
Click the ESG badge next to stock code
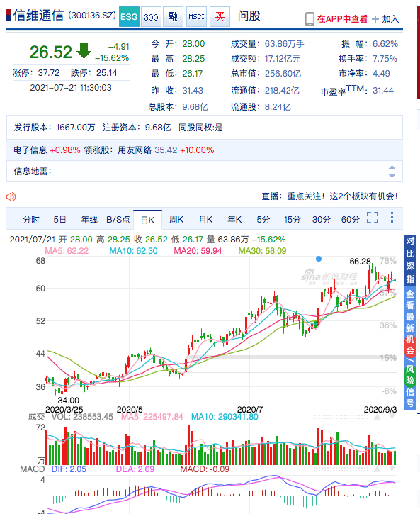pyautogui.click(x=129, y=16)
